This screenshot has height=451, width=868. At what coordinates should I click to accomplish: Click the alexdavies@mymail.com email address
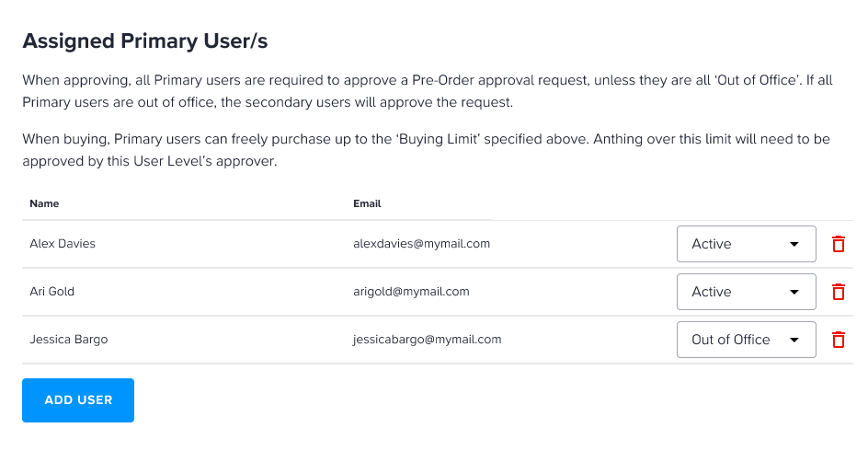click(x=422, y=244)
